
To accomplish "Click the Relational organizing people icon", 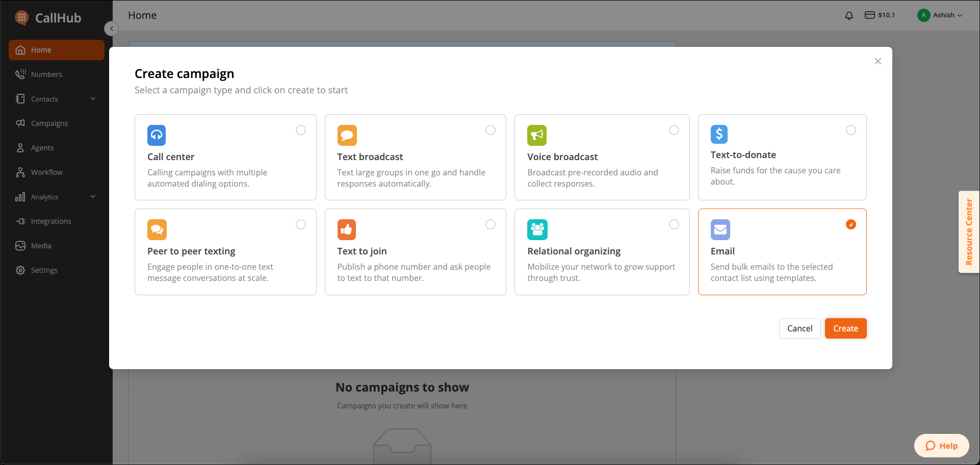I will point(537,229).
